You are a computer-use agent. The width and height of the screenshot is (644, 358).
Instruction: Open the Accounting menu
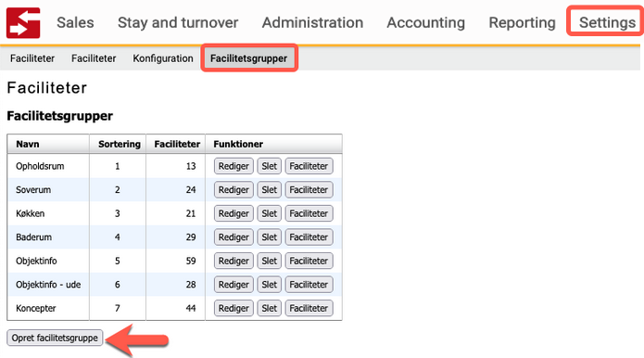(x=426, y=22)
